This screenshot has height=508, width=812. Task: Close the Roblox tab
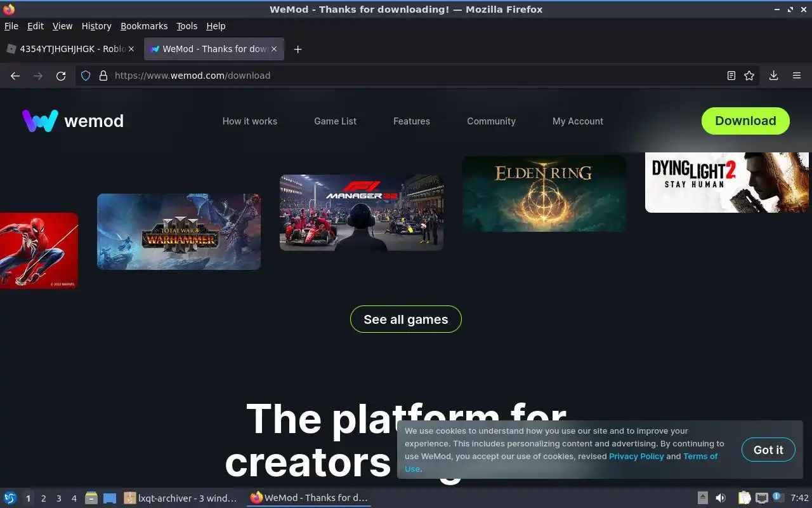(131, 49)
